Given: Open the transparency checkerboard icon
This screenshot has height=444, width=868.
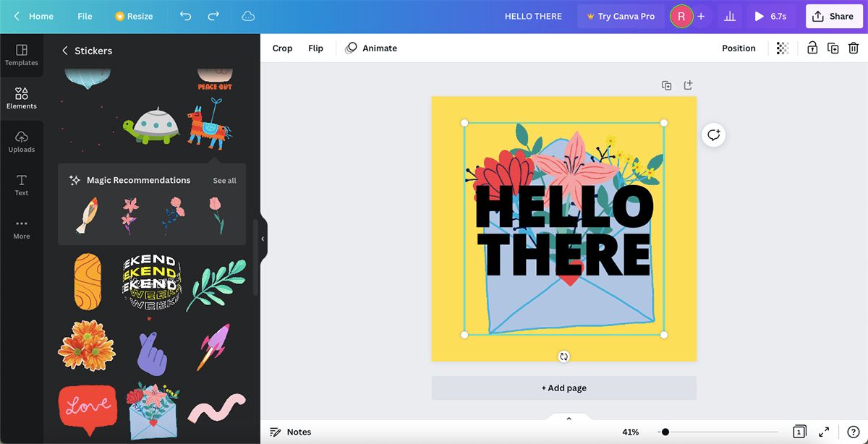Looking at the screenshot, I should pos(783,48).
